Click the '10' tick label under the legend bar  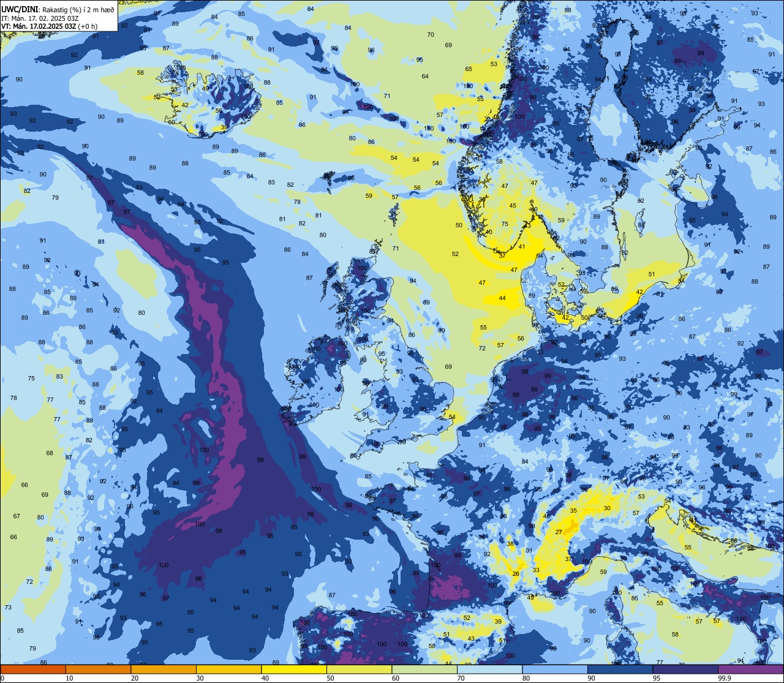tap(69, 678)
